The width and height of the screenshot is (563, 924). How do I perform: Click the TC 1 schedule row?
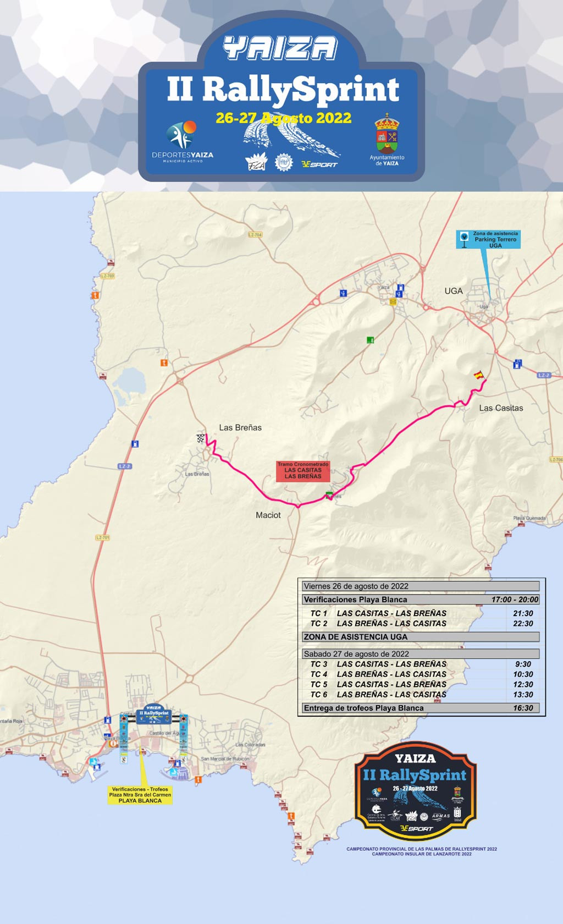tap(421, 613)
